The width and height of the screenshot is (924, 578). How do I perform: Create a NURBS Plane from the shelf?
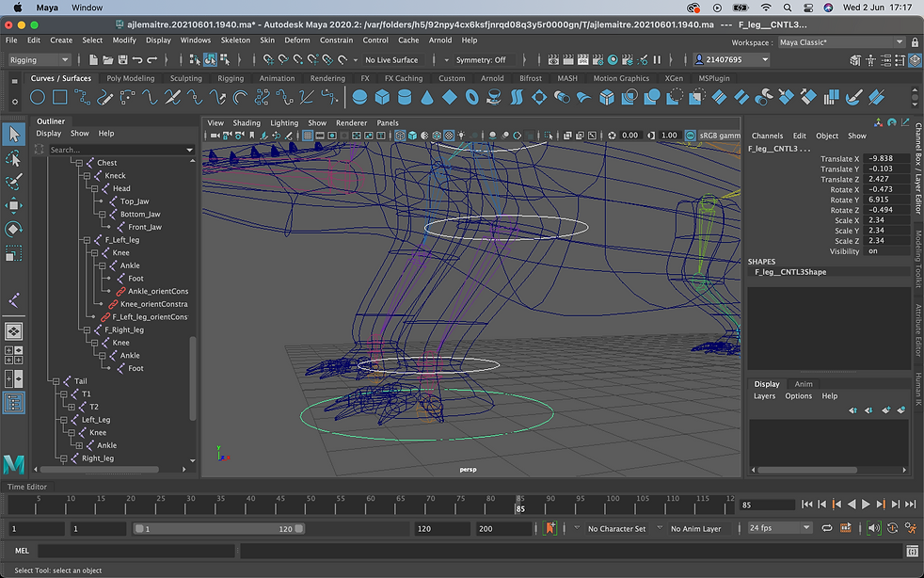pos(450,97)
